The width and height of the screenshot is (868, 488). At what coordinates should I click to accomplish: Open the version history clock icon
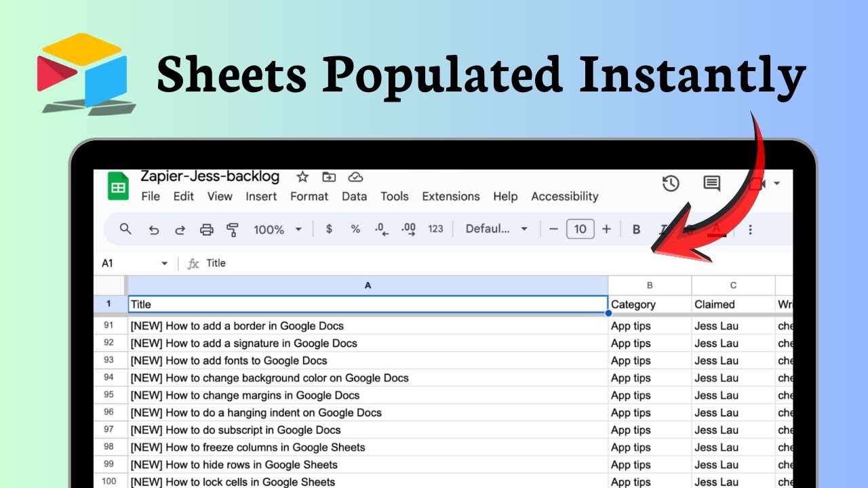(671, 183)
